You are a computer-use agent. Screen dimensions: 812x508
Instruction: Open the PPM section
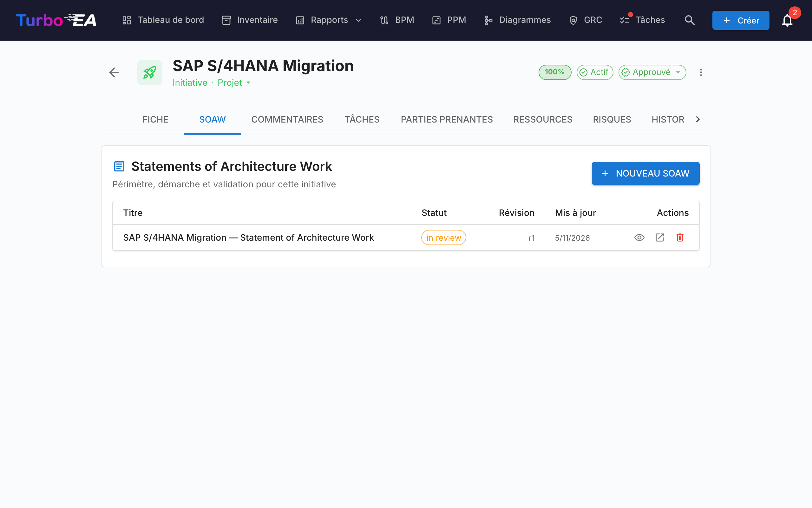point(449,20)
